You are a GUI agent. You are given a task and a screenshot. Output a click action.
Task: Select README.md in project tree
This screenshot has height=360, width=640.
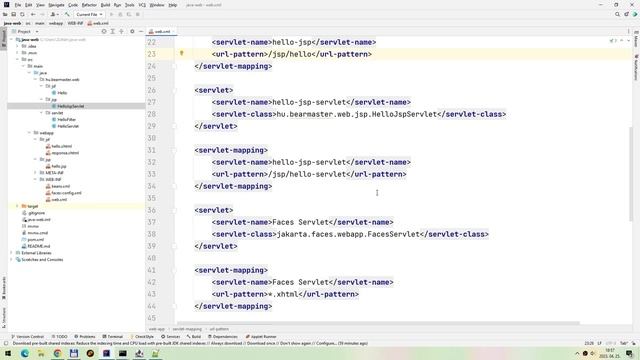[39, 246]
